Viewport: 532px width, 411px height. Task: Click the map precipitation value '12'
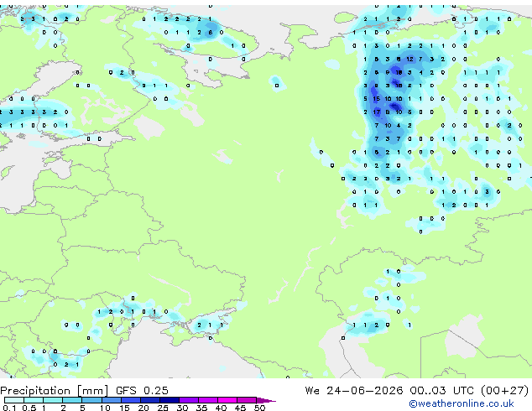pos(409,59)
